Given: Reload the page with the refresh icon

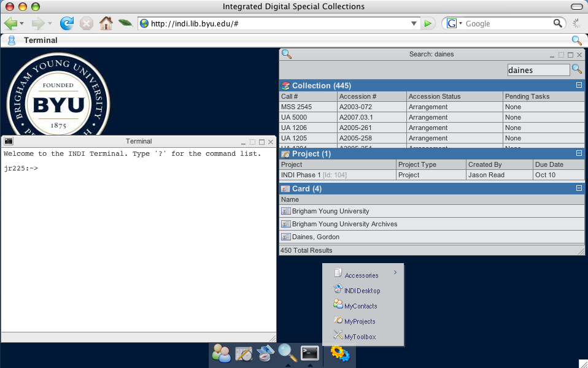Looking at the screenshot, I should click(x=67, y=23).
